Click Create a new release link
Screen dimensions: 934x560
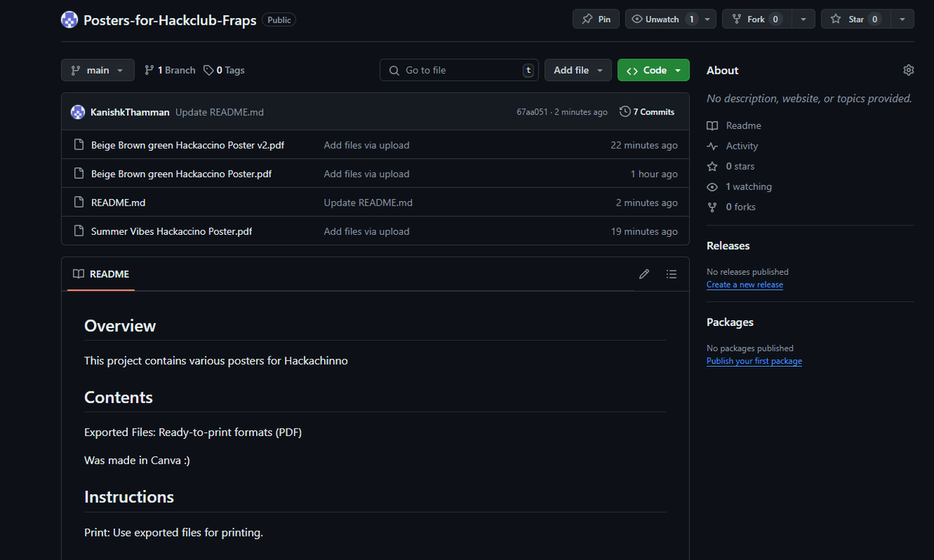(x=745, y=284)
